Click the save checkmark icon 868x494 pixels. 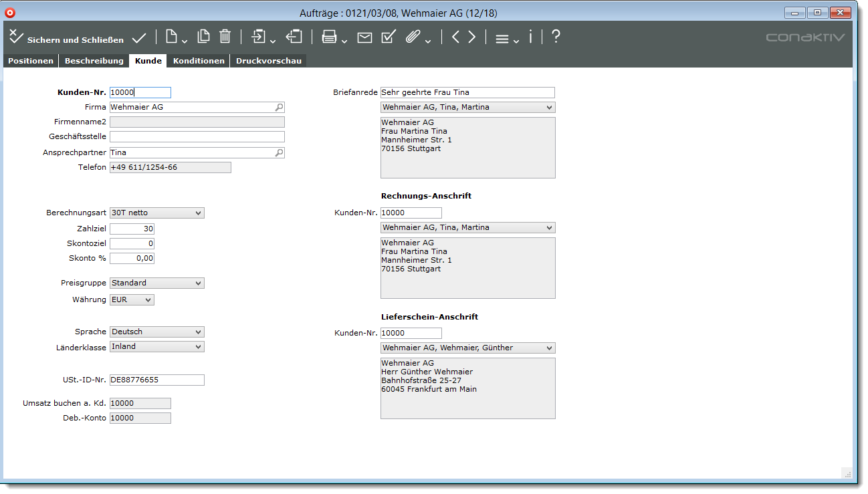pyautogui.click(x=139, y=38)
